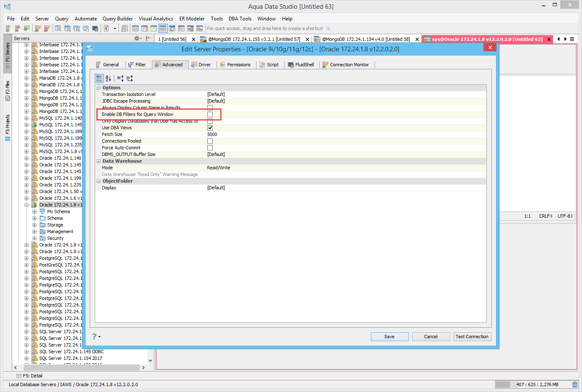Screen dimensions: 582x392
Task: Go to next editor tab with right arrow
Action: [565, 39]
